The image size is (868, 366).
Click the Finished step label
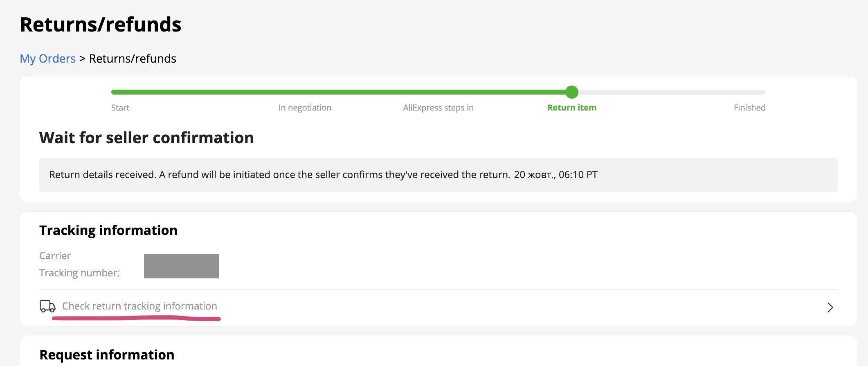coord(749,108)
